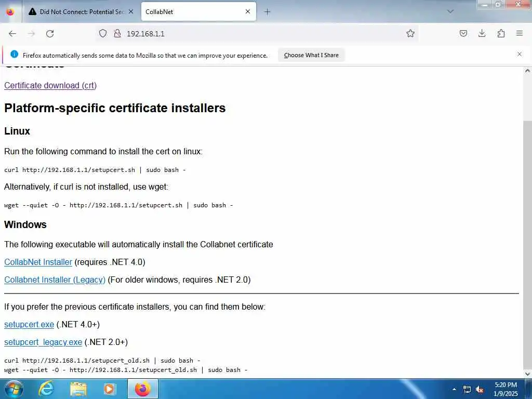Open Windows Media Player from taskbar
Screen dimensions: 532x399
(110, 389)
